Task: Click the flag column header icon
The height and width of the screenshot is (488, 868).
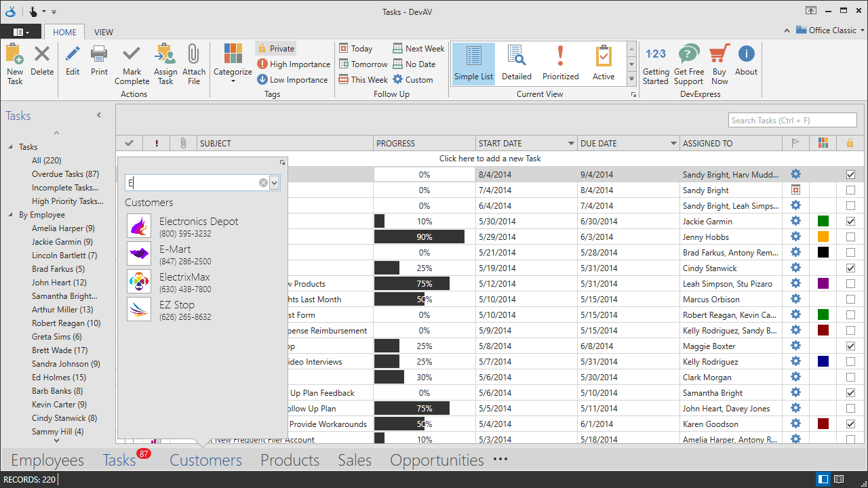Action: coord(796,143)
